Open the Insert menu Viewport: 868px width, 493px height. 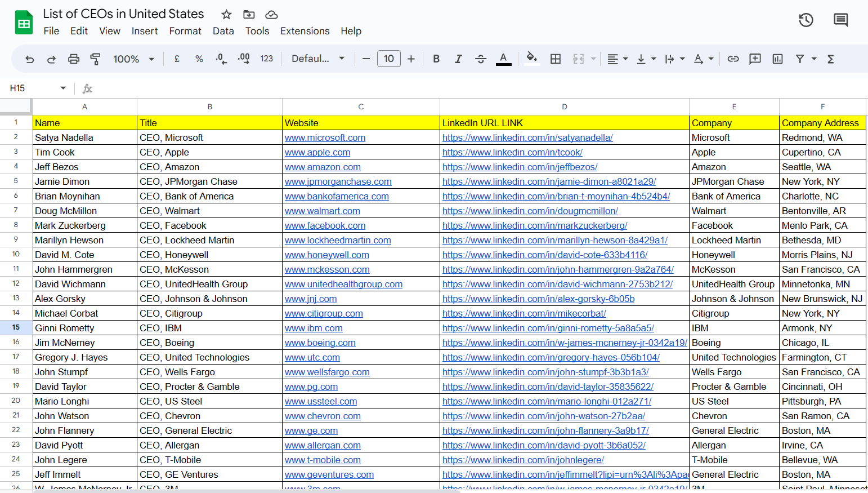click(x=145, y=31)
